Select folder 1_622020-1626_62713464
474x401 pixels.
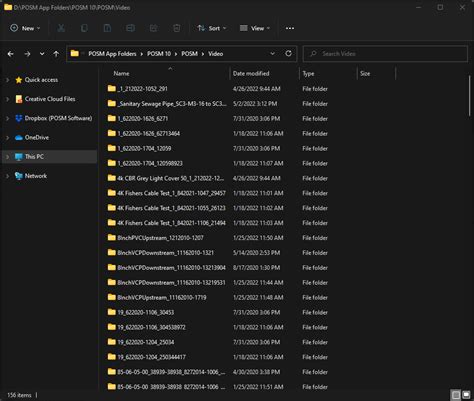(144, 133)
